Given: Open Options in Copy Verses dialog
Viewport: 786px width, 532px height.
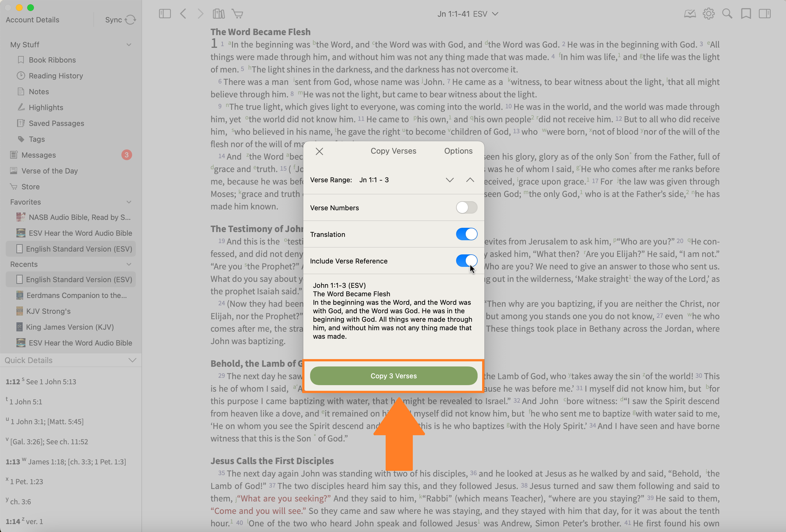Looking at the screenshot, I should coord(458,151).
